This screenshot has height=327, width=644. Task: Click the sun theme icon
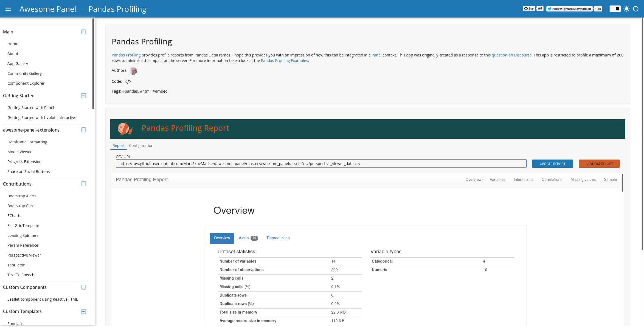(626, 9)
